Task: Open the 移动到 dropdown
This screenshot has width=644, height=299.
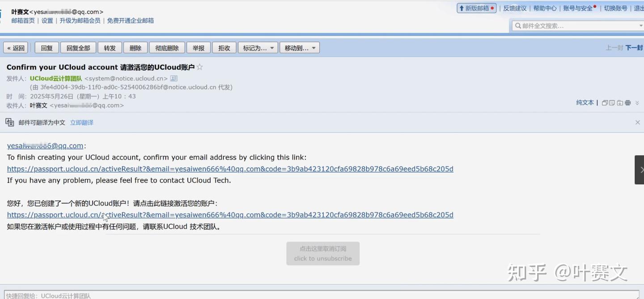Action: pos(300,48)
